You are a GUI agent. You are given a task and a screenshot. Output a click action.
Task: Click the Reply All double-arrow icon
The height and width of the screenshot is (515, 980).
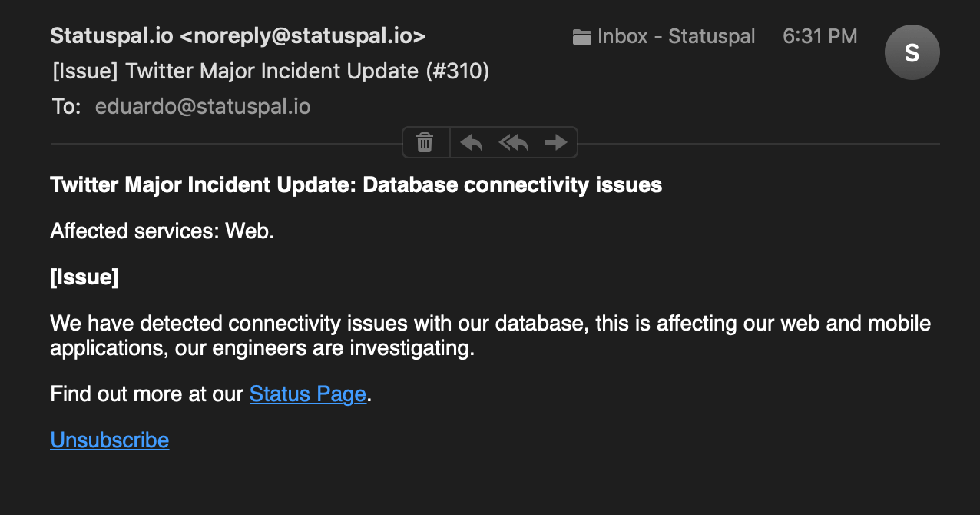click(514, 142)
